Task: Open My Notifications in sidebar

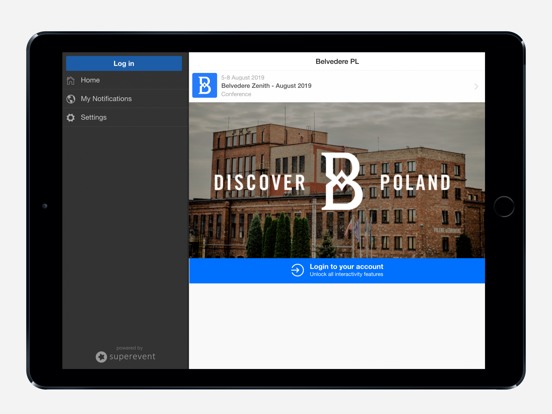Action: pos(125,99)
